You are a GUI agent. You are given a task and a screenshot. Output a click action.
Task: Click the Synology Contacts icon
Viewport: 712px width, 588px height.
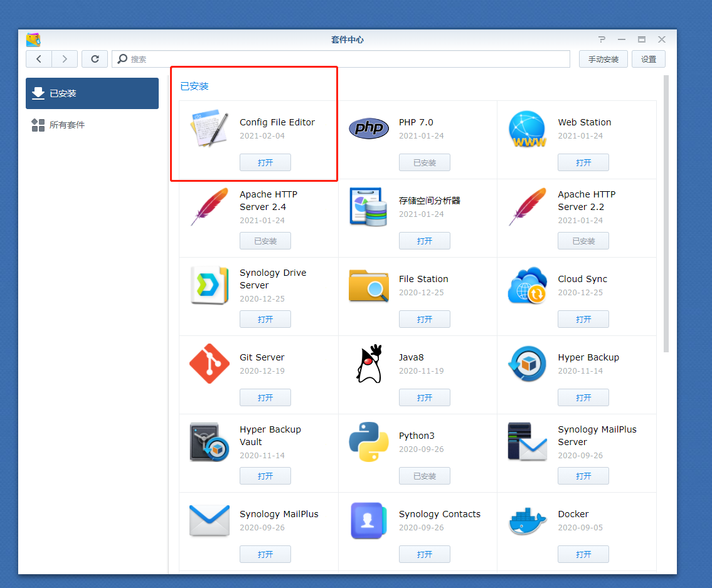369,520
